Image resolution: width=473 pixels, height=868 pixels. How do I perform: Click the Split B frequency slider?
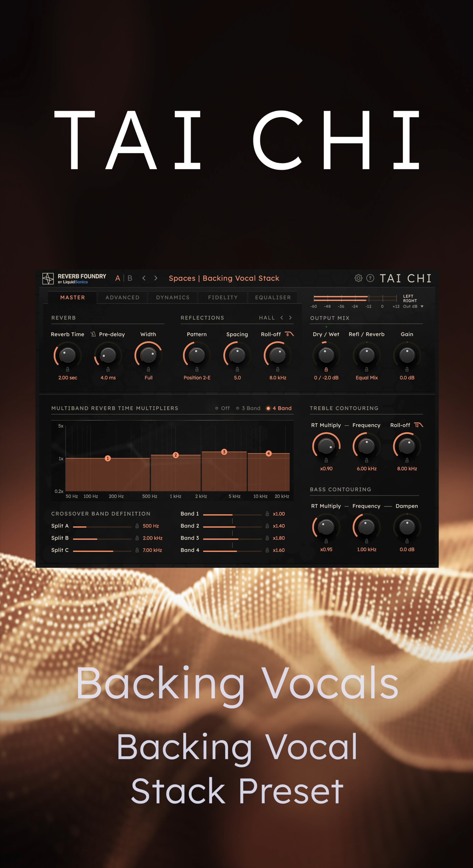(x=102, y=539)
